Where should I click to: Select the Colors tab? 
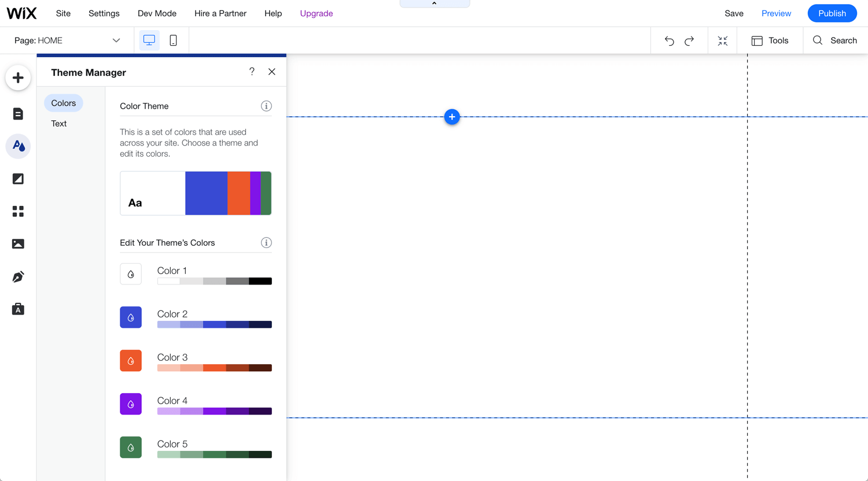(64, 103)
